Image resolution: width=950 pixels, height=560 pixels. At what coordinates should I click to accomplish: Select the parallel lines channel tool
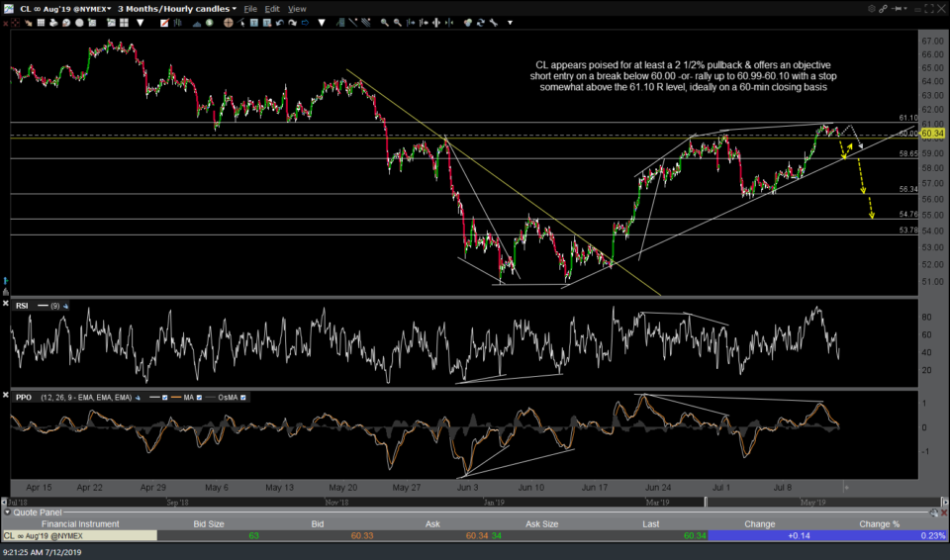(366, 23)
